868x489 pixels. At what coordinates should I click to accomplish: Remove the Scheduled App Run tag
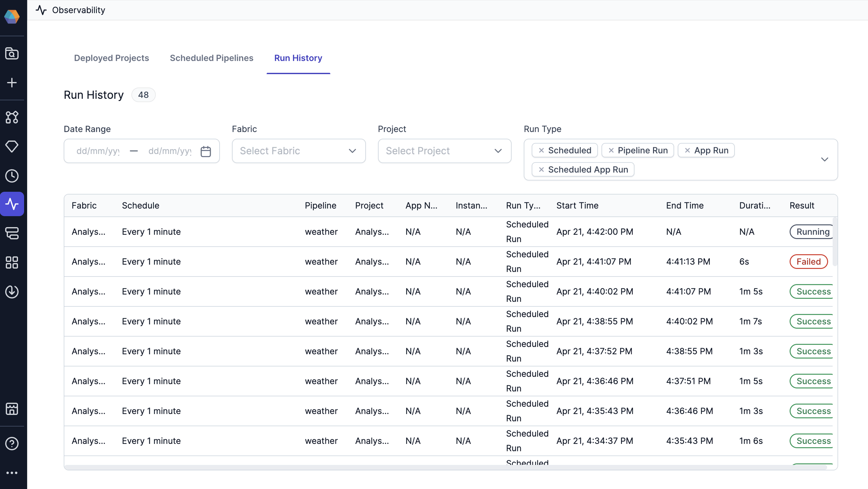[x=541, y=170]
